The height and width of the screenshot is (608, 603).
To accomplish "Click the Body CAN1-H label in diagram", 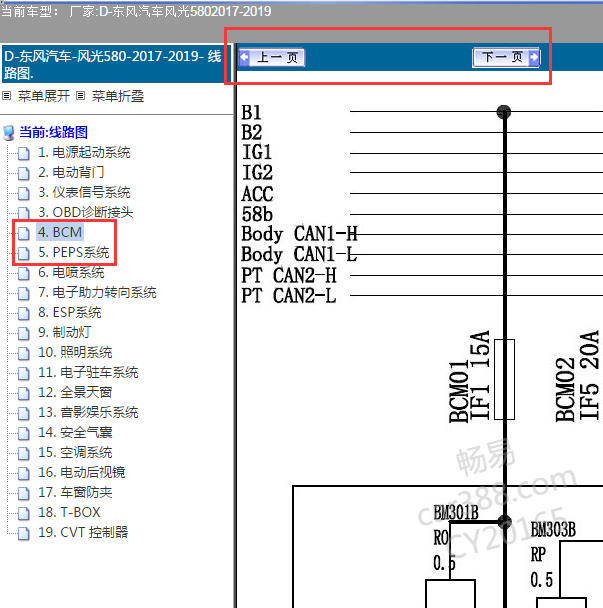I will coord(299,234).
